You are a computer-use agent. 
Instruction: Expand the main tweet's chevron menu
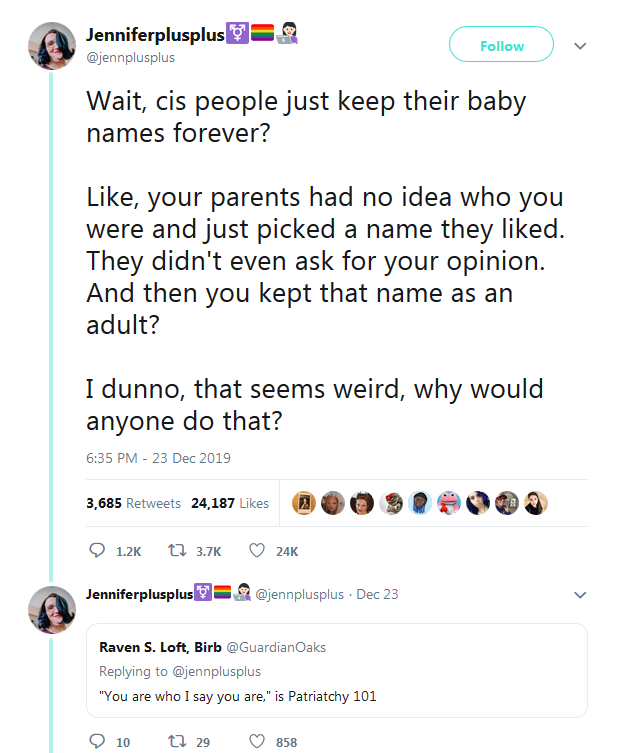point(580,46)
